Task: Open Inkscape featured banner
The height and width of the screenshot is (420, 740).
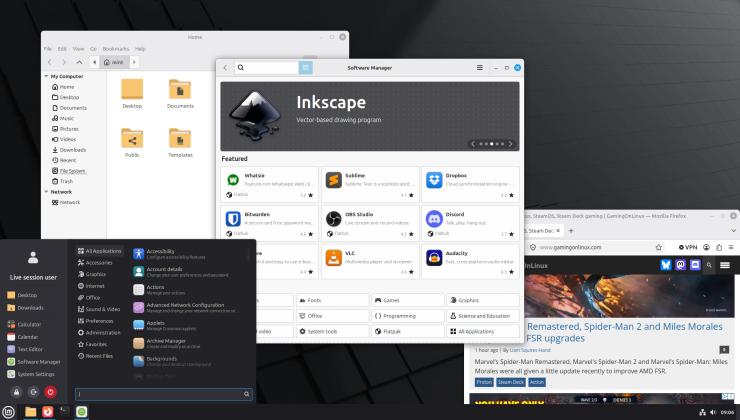Action: point(370,116)
